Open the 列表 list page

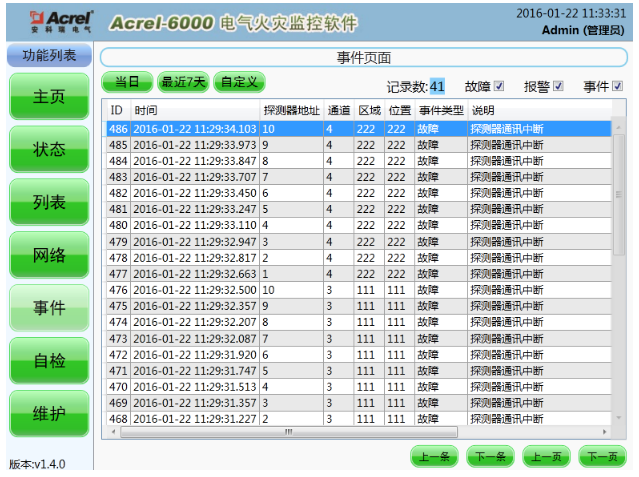[x=49, y=203]
